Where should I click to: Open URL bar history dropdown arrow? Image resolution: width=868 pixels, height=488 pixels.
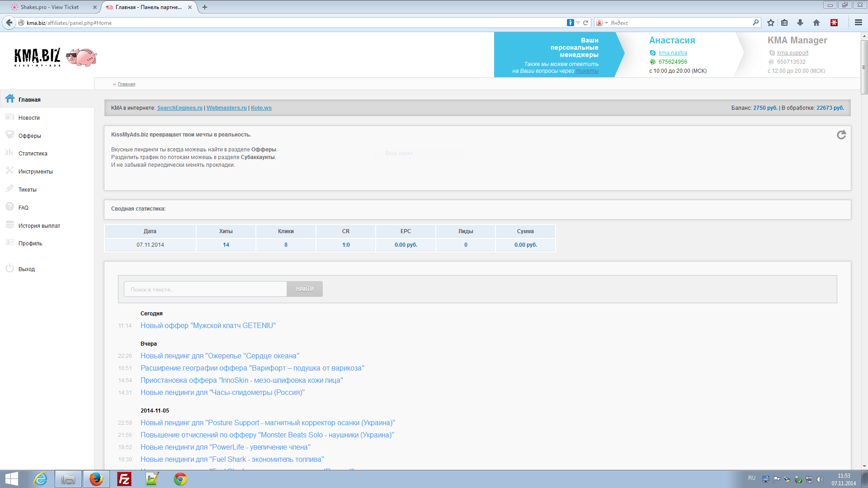pyautogui.click(x=578, y=23)
